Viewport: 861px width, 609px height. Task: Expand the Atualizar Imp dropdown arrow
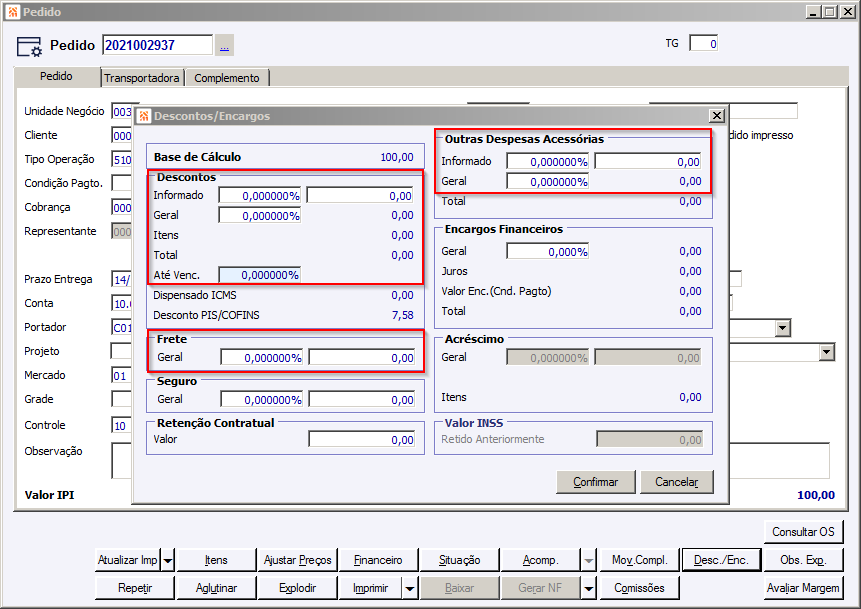[x=168, y=560]
